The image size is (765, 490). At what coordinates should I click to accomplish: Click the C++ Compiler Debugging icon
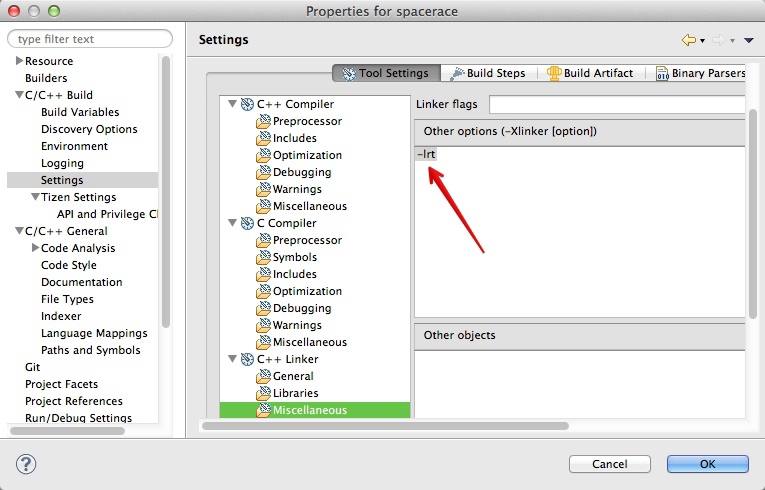click(263, 172)
